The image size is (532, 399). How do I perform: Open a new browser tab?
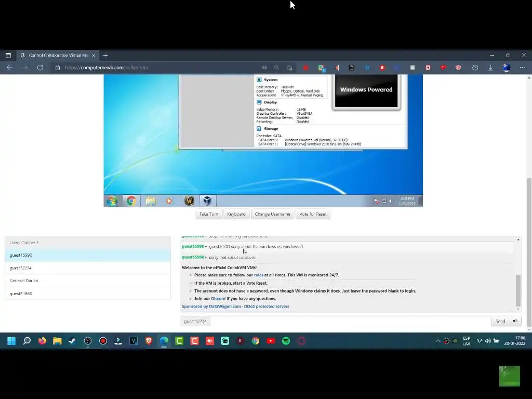click(x=105, y=55)
